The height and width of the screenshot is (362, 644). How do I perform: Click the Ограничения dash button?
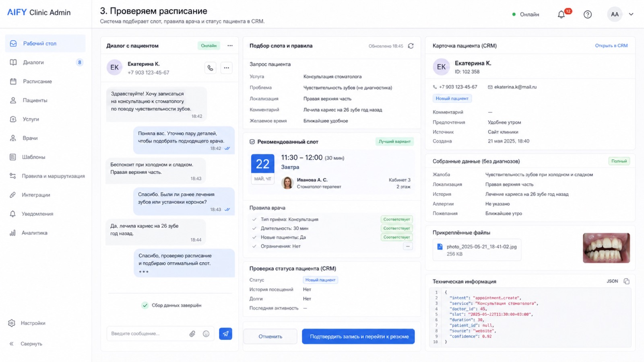[408, 246]
